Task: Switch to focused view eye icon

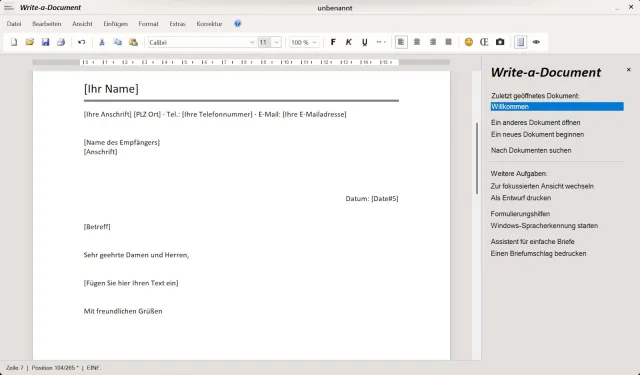Action: (x=536, y=42)
